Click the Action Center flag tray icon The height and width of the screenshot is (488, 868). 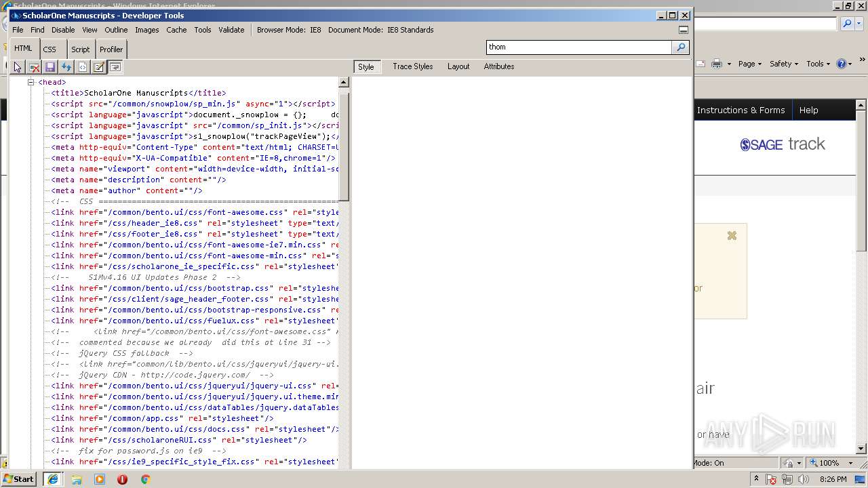(772, 479)
